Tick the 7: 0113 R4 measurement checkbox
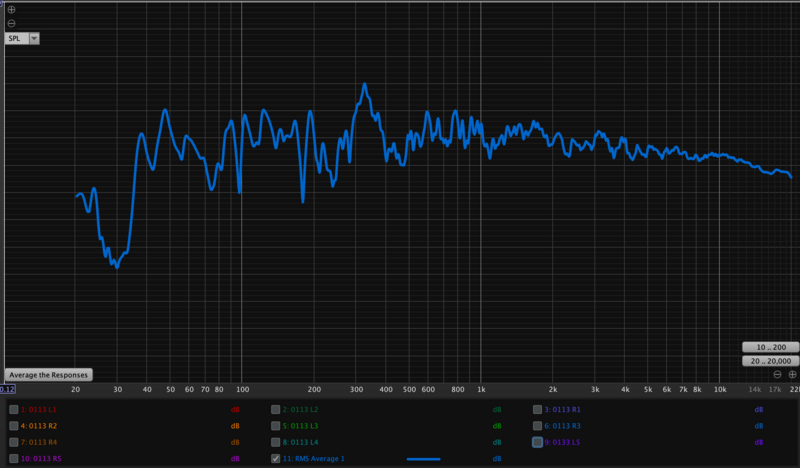This screenshot has height=468, width=800. 13,442
